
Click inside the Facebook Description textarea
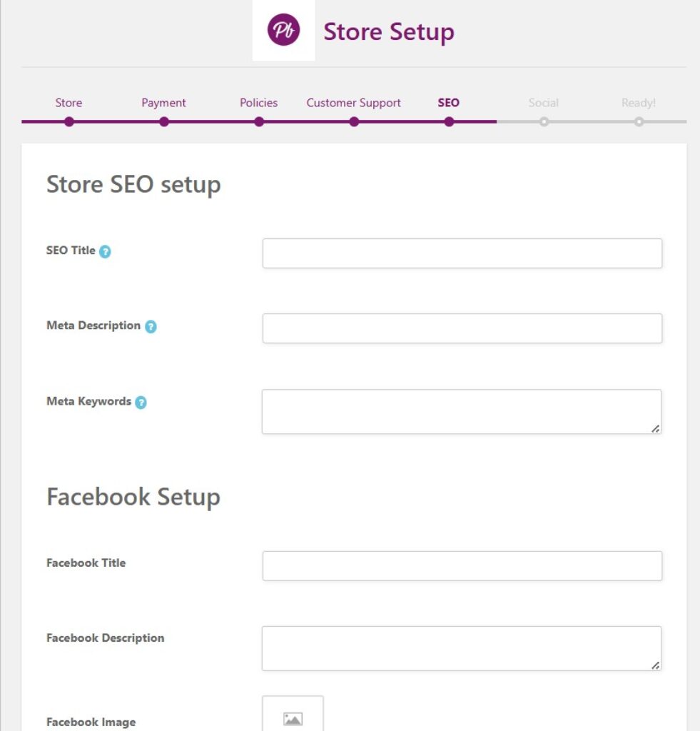tap(461, 648)
